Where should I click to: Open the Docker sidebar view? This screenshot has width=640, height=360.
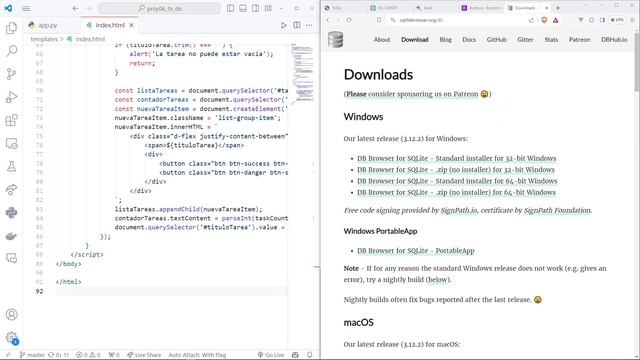(11, 236)
